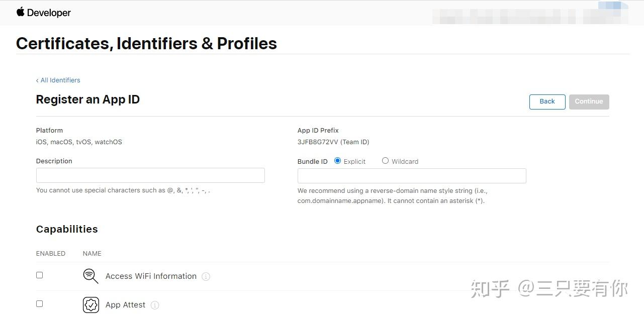Click the App Attest badge icon

pos(90,304)
